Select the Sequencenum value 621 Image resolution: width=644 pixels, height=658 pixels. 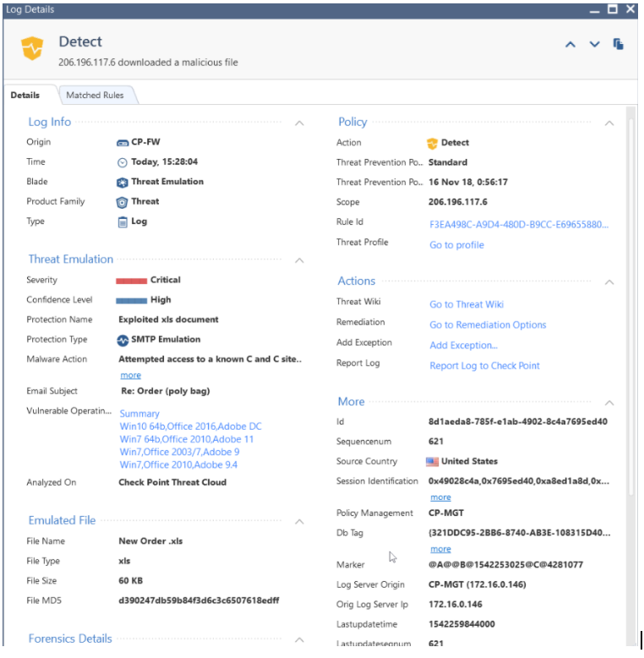[x=436, y=441]
